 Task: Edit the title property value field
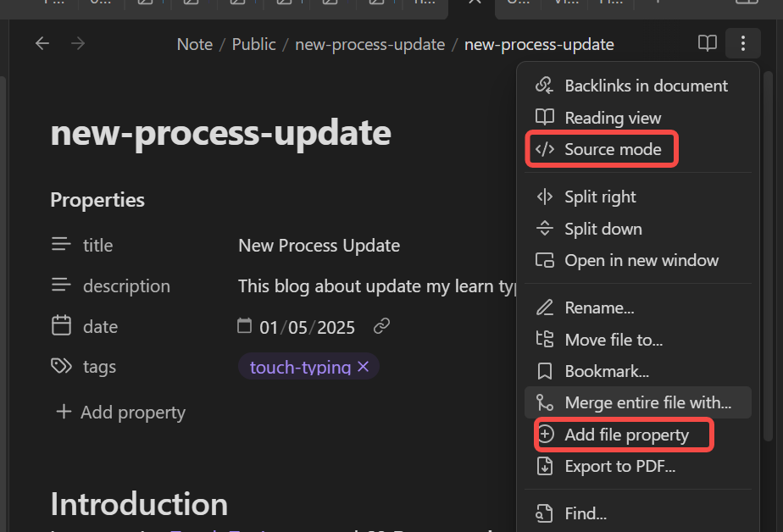(x=319, y=246)
